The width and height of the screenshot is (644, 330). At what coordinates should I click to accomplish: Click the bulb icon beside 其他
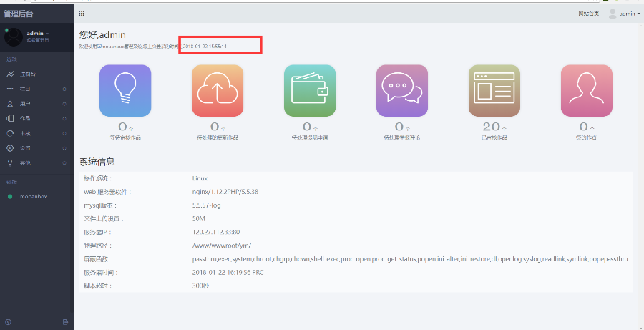tap(10, 162)
